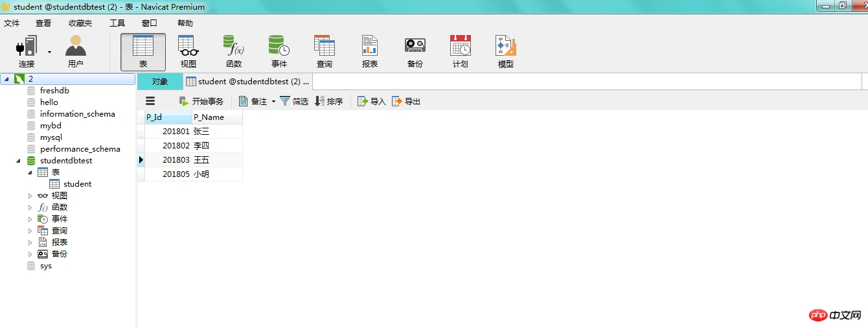868x328 pixels.
Task: Click the P_Id column header
Action: [x=168, y=117]
